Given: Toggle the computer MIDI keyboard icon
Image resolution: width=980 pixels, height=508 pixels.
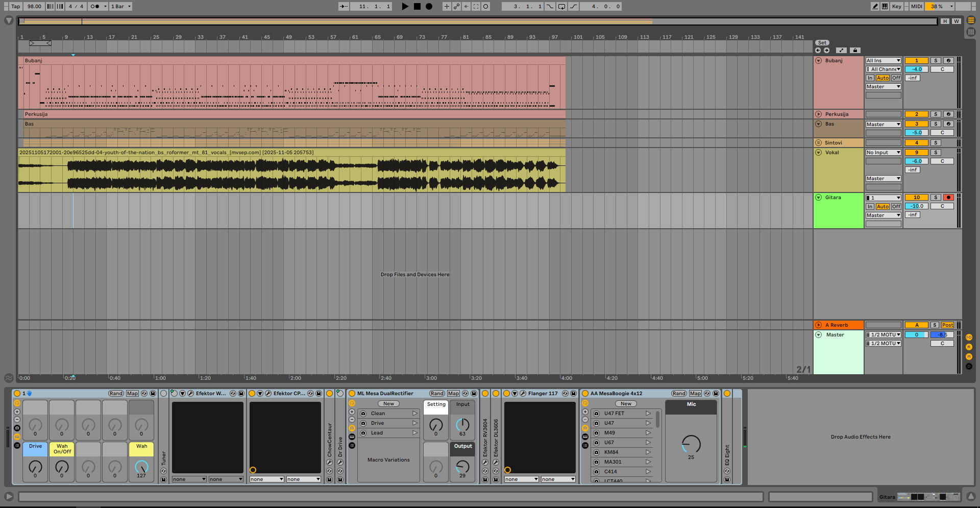Looking at the screenshot, I should click(x=885, y=7).
